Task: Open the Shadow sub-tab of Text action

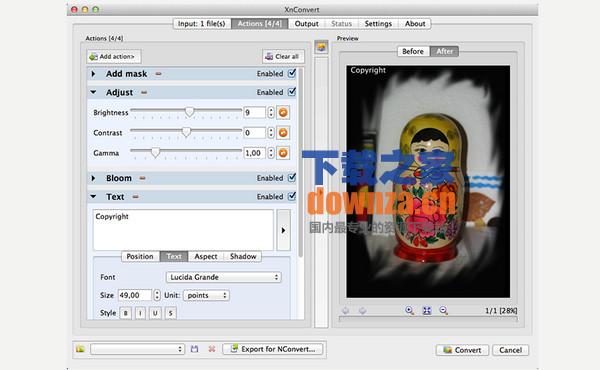Action: [x=243, y=256]
